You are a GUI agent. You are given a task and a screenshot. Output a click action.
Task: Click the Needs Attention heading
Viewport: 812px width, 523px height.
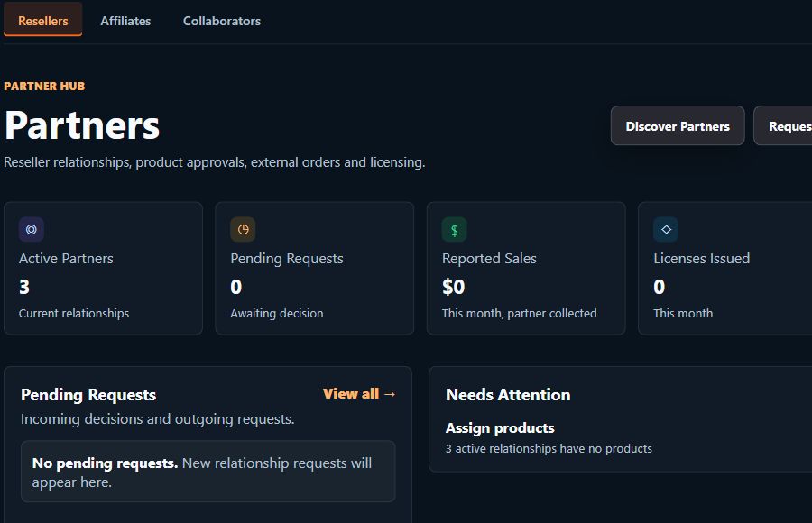coord(508,395)
